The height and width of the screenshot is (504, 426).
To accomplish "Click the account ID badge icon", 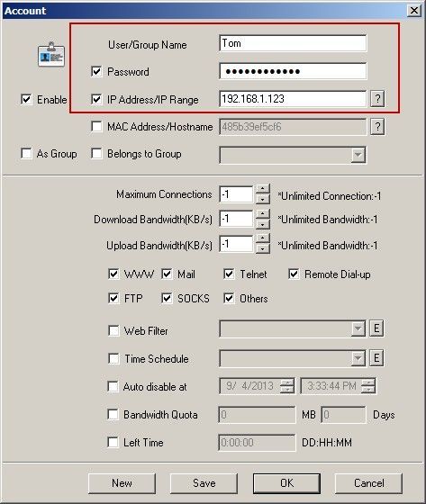I will (51, 54).
